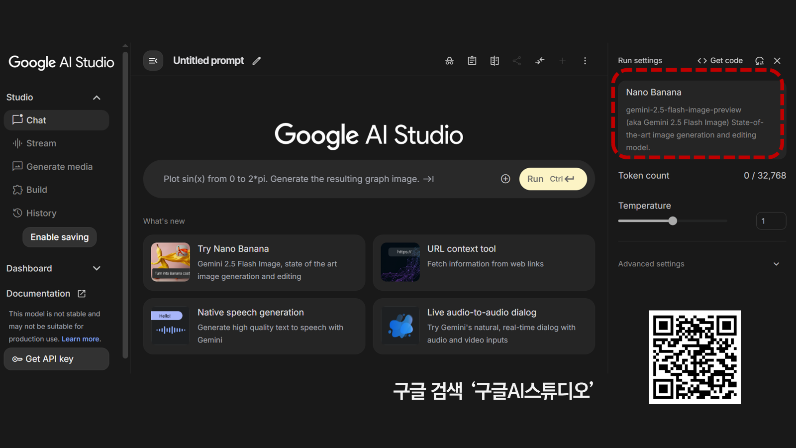The width and height of the screenshot is (796, 448).
Task: Click the Token count value 0 / 32,768
Action: [x=765, y=176]
